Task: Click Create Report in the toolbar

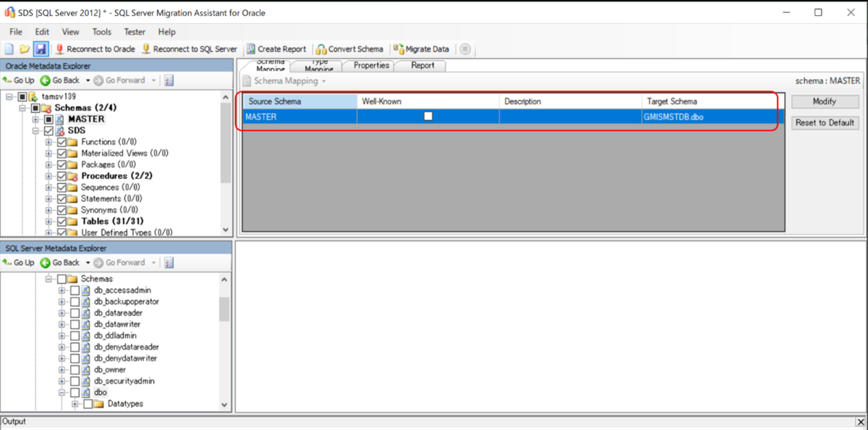Action: click(276, 49)
